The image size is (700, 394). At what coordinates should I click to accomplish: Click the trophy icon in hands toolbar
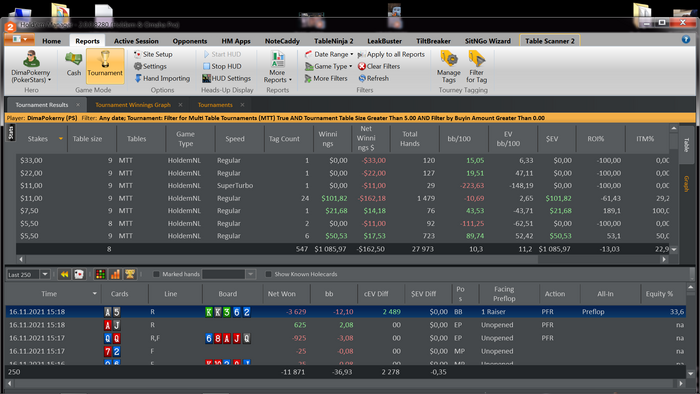130,274
